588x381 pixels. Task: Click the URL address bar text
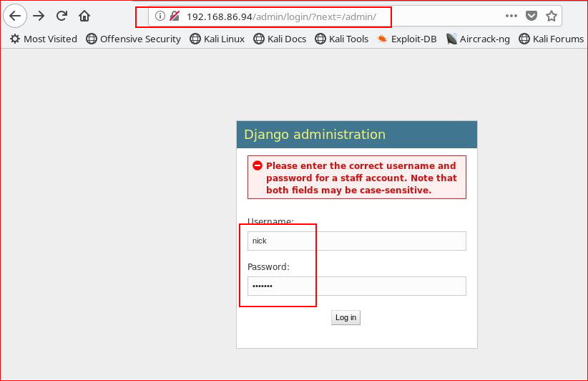(281, 17)
